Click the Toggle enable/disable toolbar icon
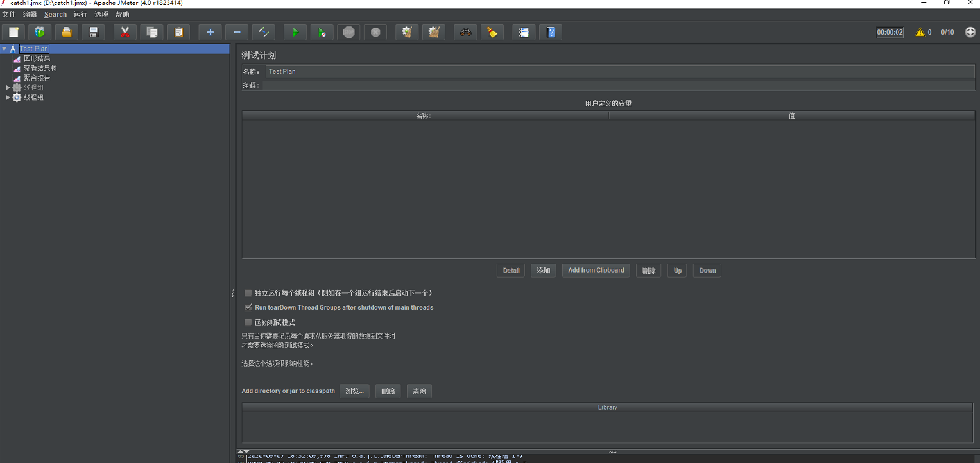Viewport: 980px width, 463px height. tap(263, 32)
